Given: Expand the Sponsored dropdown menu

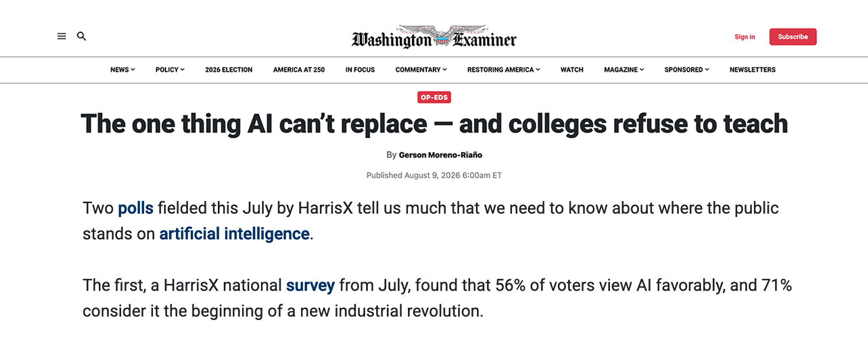Looking at the screenshot, I should (687, 70).
